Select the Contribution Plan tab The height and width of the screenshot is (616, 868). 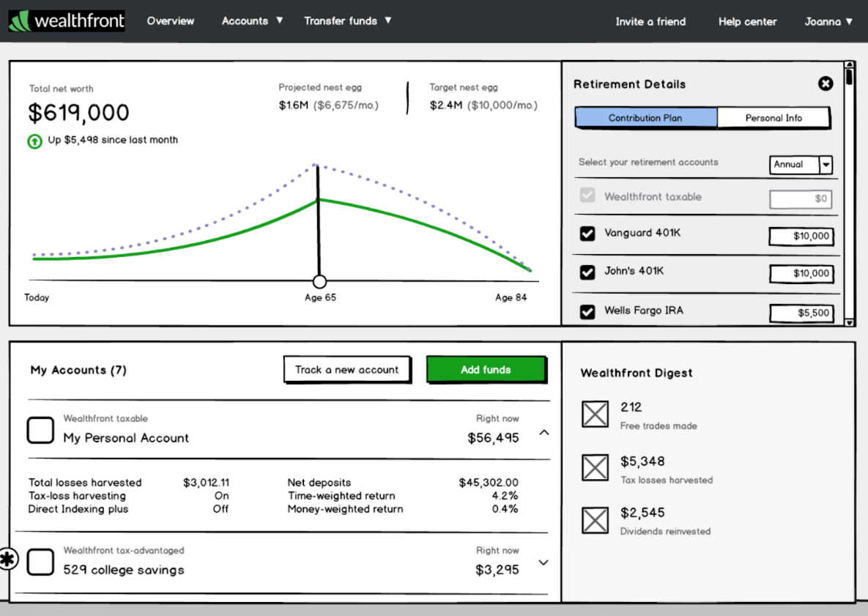pyautogui.click(x=645, y=118)
